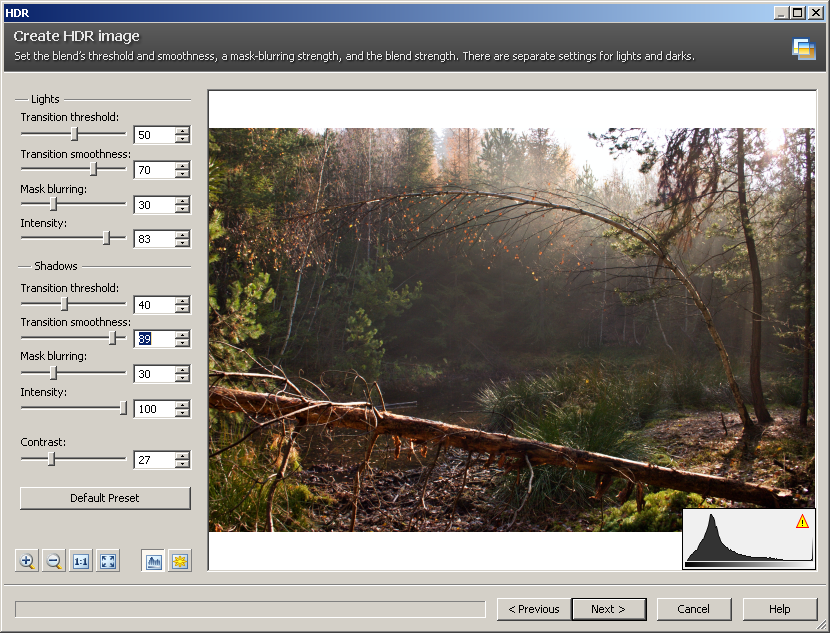
Task: Toggle the histogram display button
Action: pos(154,561)
